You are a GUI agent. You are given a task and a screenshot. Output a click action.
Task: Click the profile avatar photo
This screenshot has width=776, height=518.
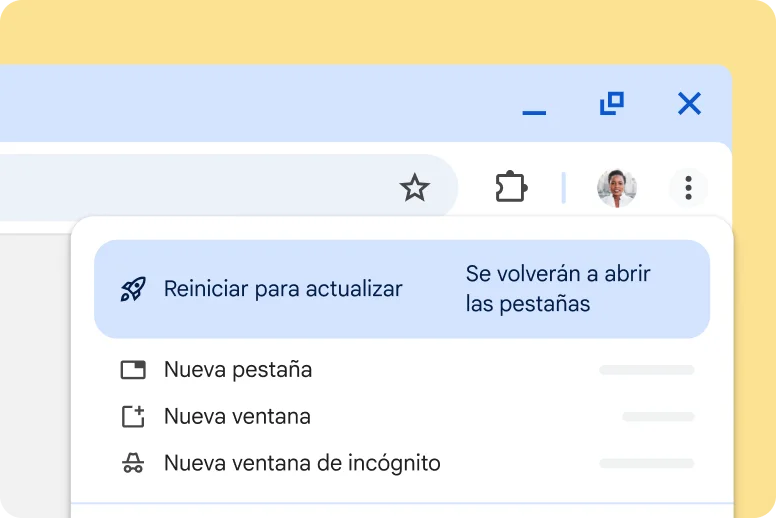(x=616, y=187)
